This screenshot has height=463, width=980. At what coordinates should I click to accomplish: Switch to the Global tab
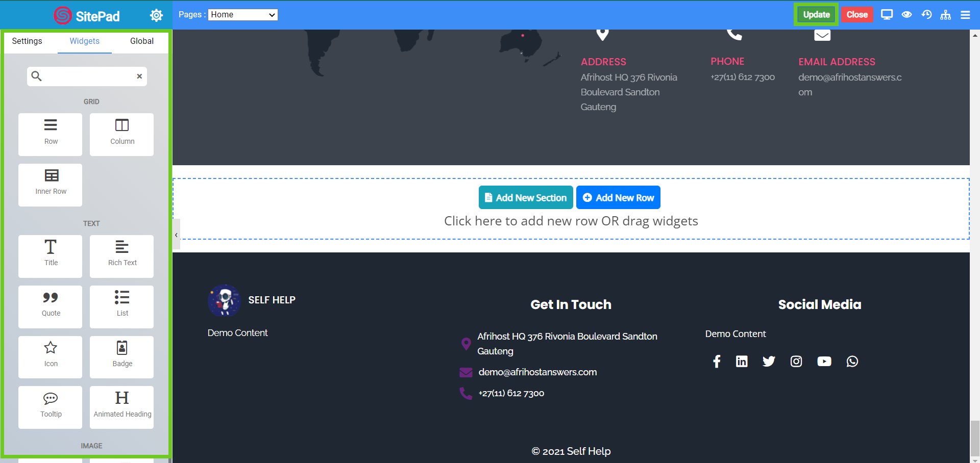tap(141, 41)
